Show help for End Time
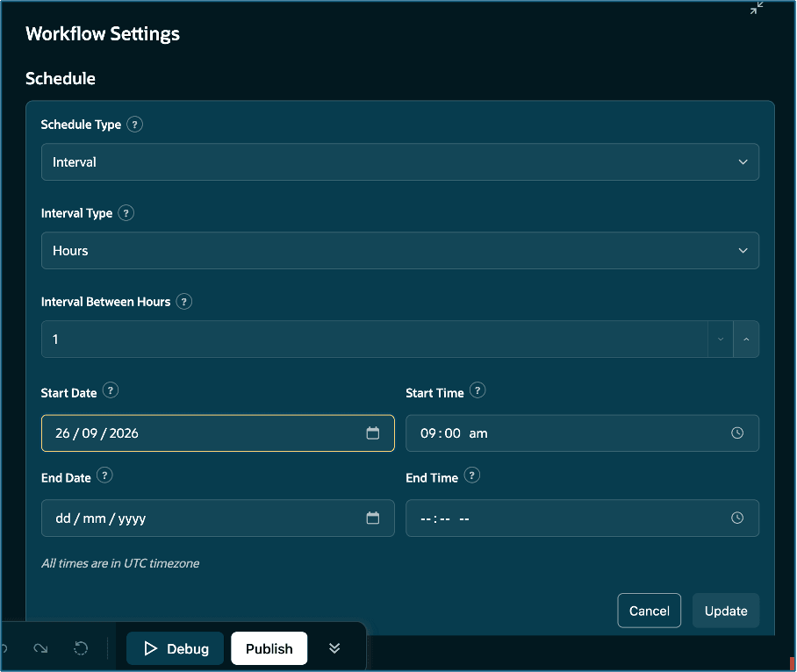Image resolution: width=797 pixels, height=672 pixels. (x=471, y=475)
